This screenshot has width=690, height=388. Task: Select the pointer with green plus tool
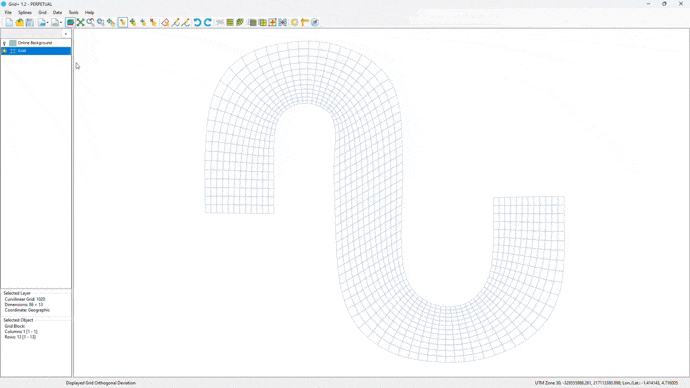[133, 22]
